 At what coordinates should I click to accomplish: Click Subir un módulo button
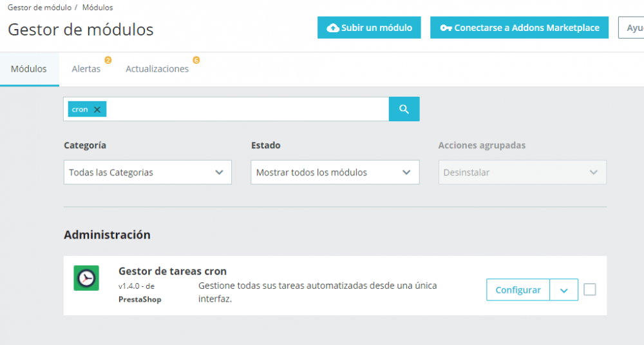pyautogui.click(x=369, y=28)
